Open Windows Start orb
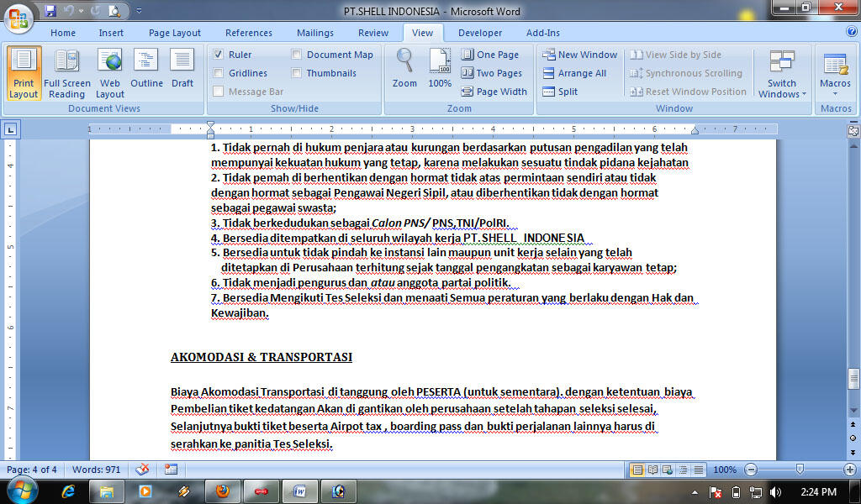Image resolution: width=861 pixels, height=504 pixels. (22, 490)
